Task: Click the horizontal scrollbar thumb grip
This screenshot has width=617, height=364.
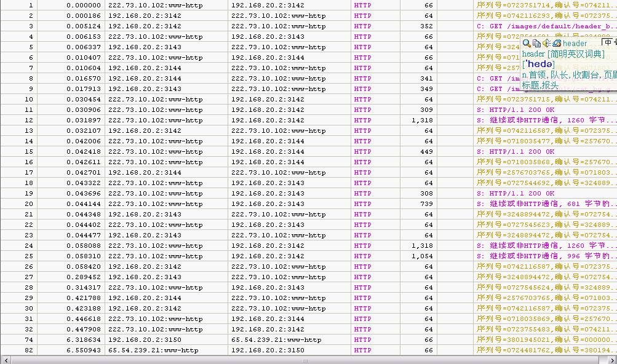Action: (x=305, y=360)
